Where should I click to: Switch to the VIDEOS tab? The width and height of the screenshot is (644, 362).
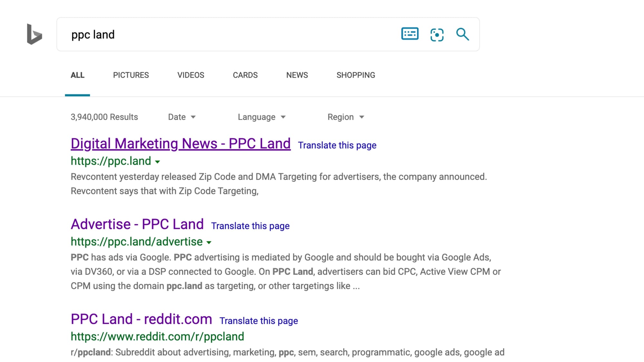191,75
